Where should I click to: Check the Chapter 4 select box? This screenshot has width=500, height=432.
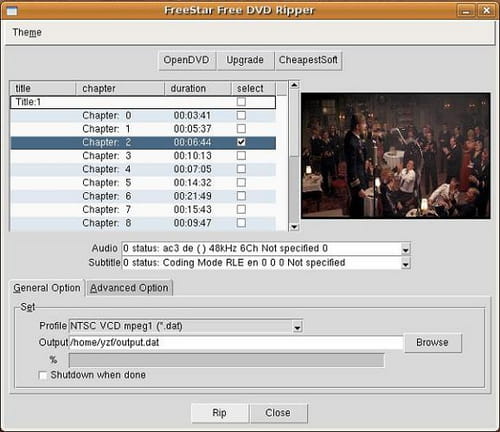pyautogui.click(x=241, y=169)
